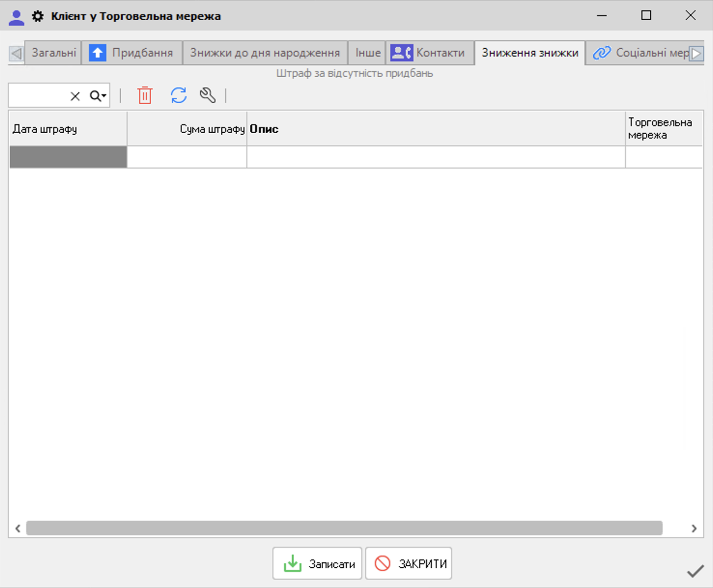Go to the Контакти tab
Viewport: 713px width, 588px height.
tap(429, 53)
